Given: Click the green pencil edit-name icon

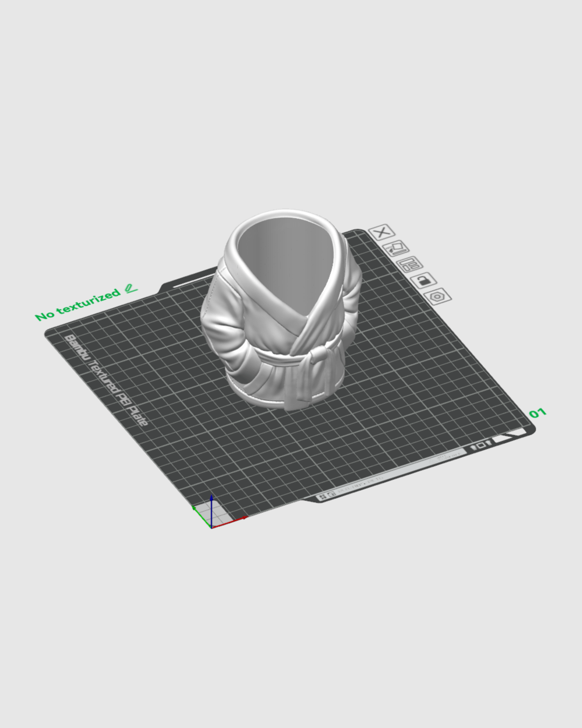Looking at the screenshot, I should coord(131,289).
